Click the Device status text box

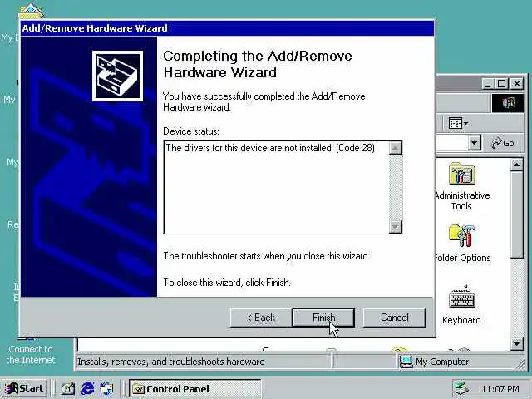(283, 187)
